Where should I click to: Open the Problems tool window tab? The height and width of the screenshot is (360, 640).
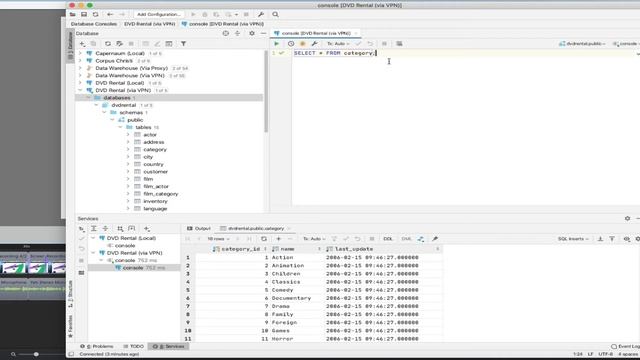(97, 347)
